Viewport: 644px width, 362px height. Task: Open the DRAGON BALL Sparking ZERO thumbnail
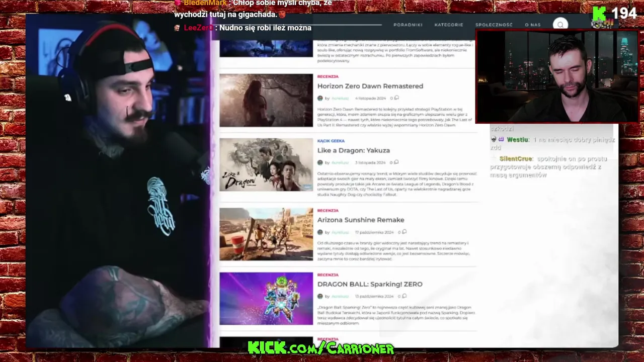pos(266,298)
